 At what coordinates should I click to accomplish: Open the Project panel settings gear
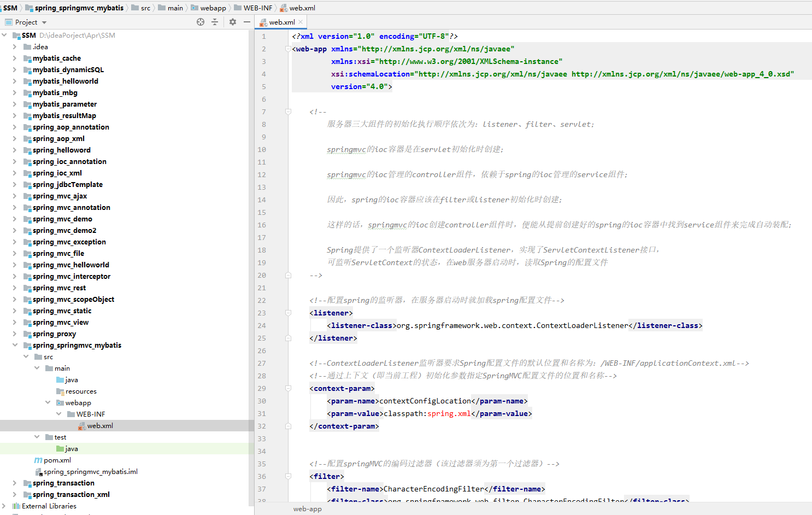tap(233, 22)
